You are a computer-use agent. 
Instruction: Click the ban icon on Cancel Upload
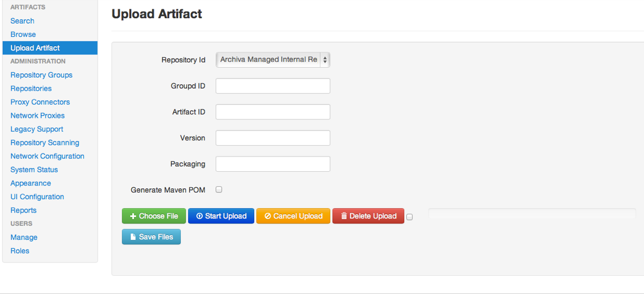click(x=267, y=216)
